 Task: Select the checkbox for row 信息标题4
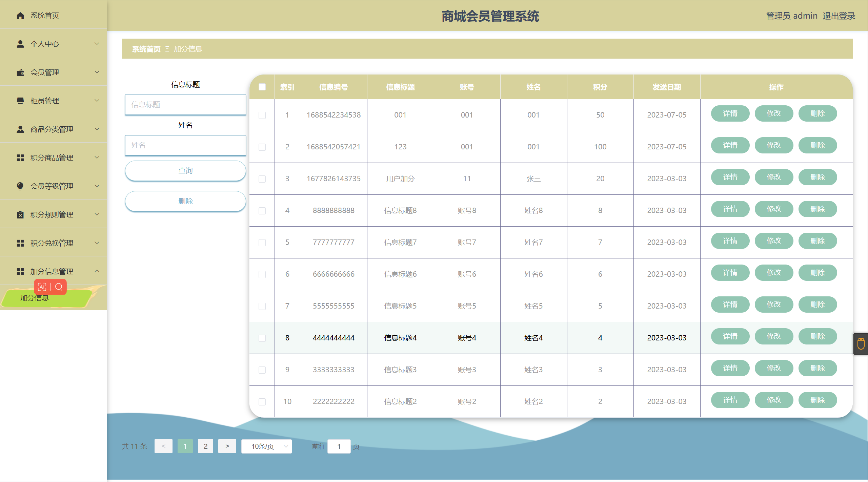click(x=262, y=338)
